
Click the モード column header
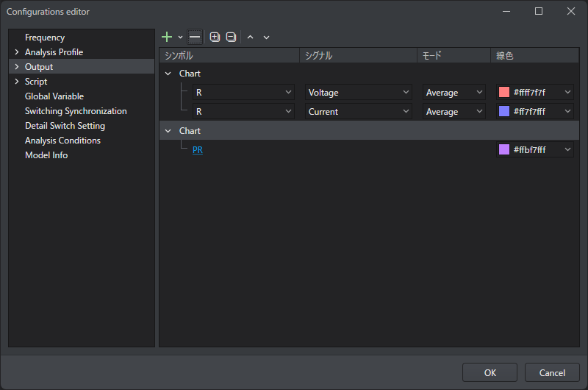pyautogui.click(x=453, y=55)
